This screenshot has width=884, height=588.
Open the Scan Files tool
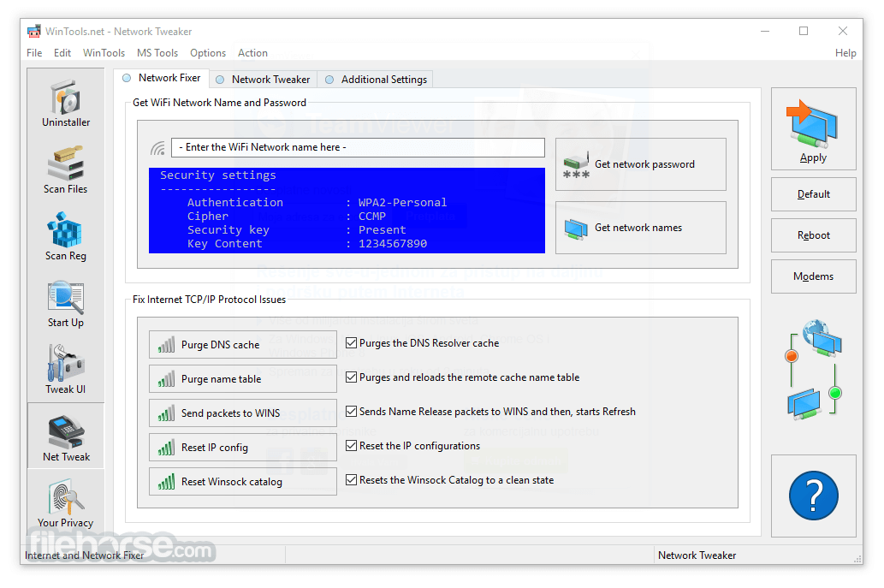65,170
